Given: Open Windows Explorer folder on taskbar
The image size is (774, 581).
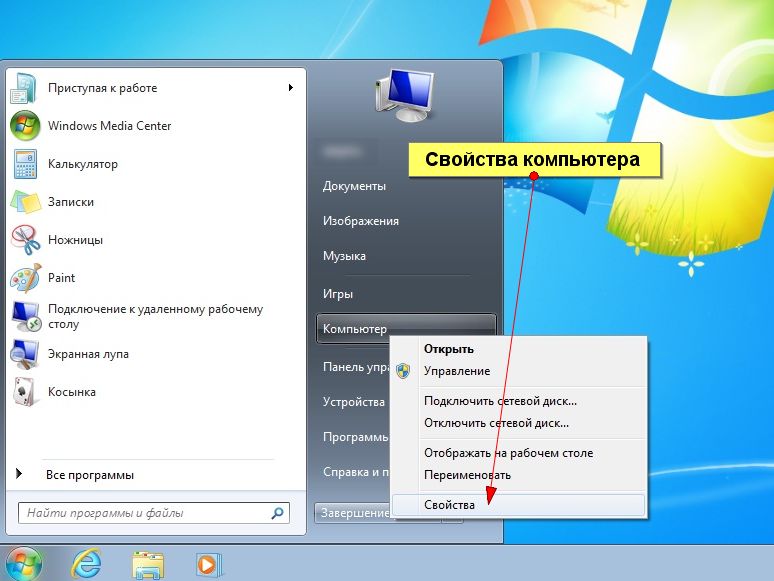Looking at the screenshot, I should pyautogui.click(x=148, y=563).
